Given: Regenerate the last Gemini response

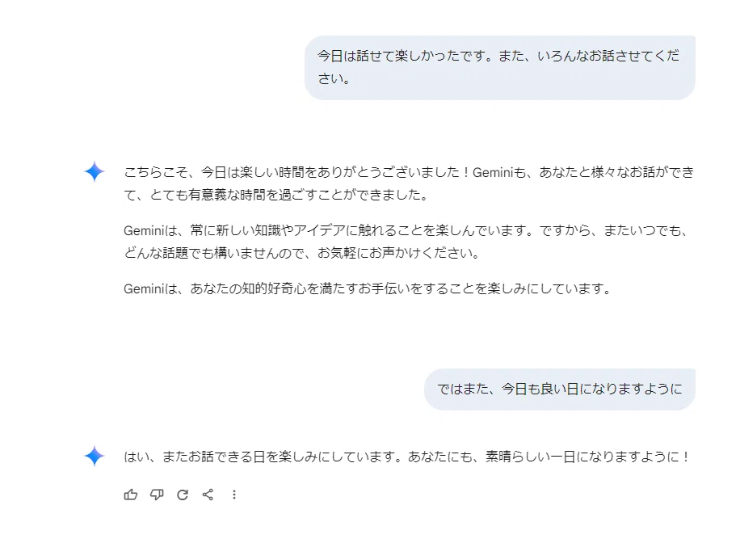Looking at the screenshot, I should [x=183, y=495].
